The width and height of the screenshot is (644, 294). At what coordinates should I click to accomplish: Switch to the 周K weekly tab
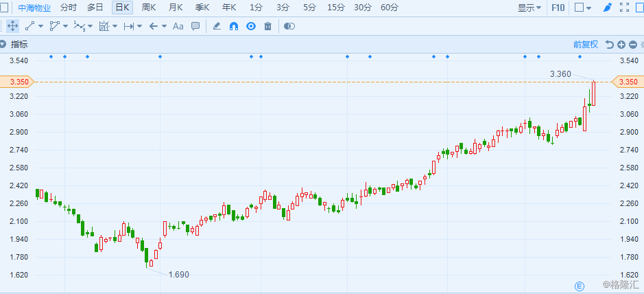(x=149, y=8)
